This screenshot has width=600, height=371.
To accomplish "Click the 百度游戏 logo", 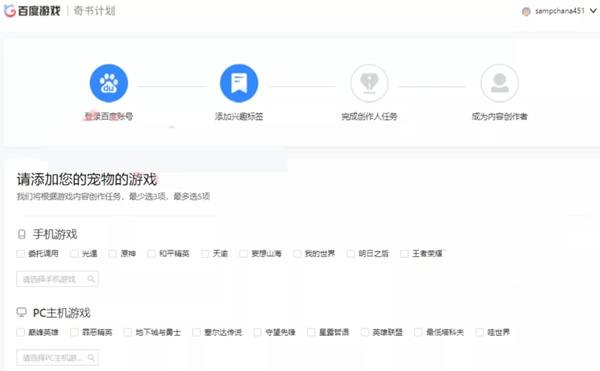I will click(x=32, y=11).
